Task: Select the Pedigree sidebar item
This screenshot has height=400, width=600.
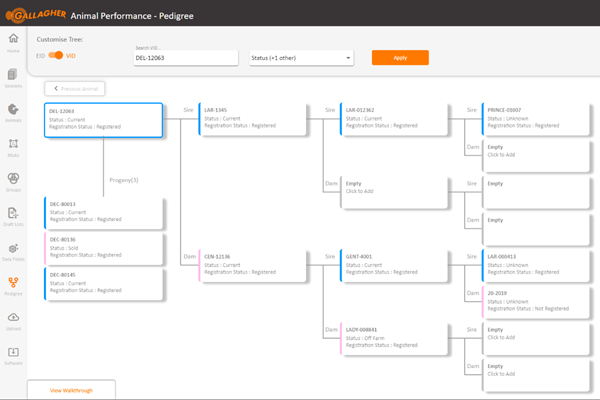Action: (13, 285)
